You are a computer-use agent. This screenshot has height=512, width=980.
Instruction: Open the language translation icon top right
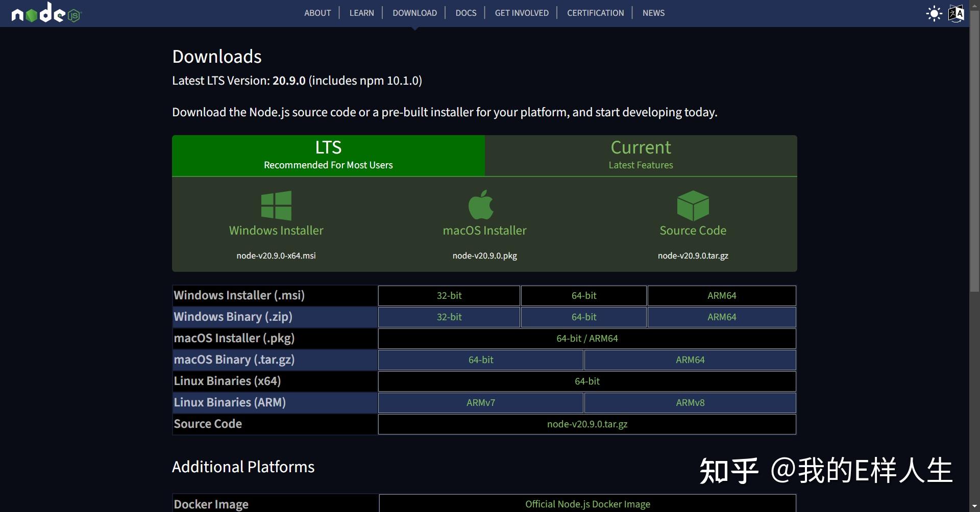point(955,13)
